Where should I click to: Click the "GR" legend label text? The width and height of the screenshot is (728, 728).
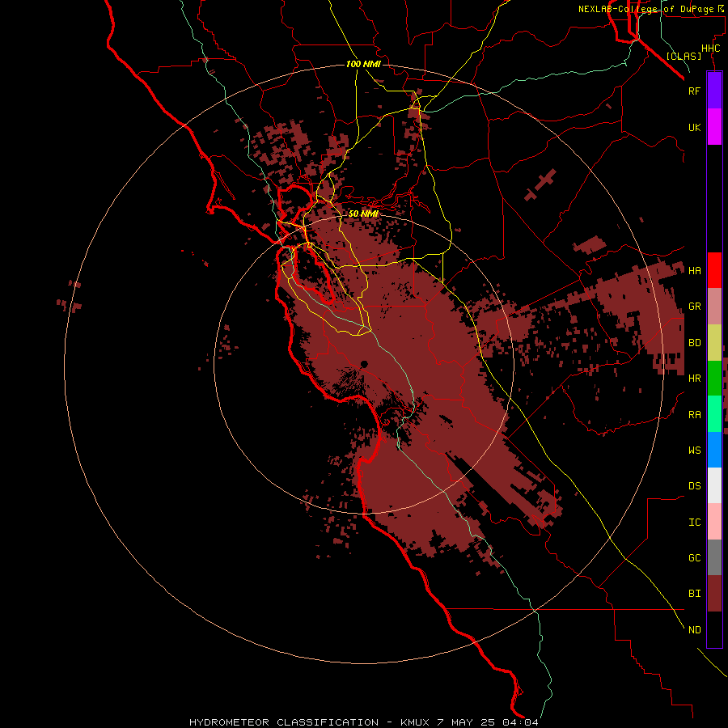[694, 307]
